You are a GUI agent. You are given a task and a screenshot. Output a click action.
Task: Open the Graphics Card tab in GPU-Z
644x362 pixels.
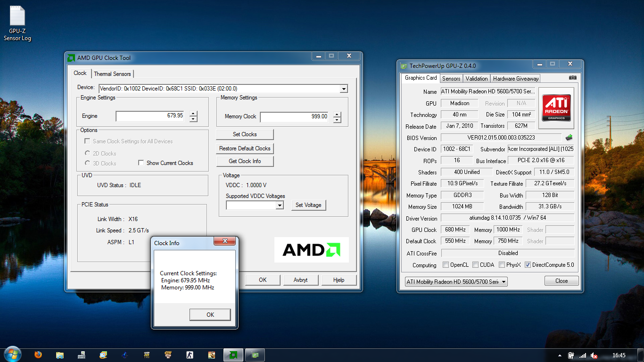pos(421,78)
